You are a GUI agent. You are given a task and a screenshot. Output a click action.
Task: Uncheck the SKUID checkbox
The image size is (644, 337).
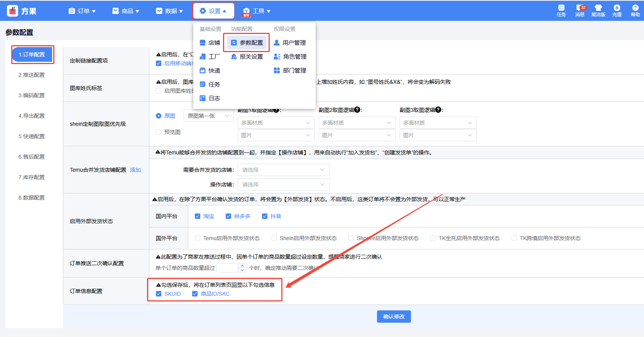point(159,294)
